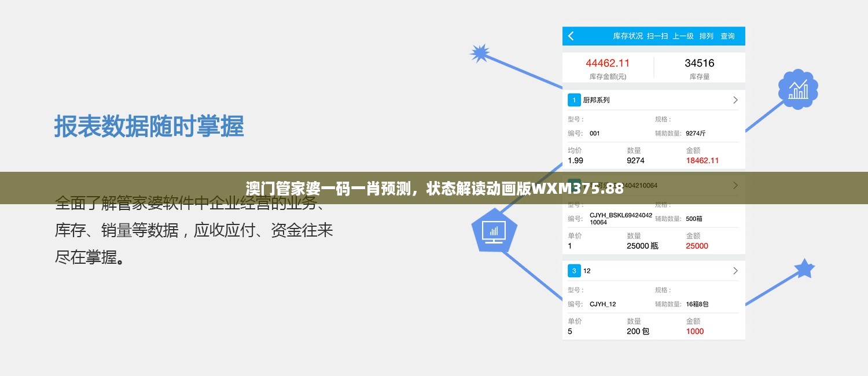
Task: Click the 报表数据随时掌握 heading
Action: 149,126
